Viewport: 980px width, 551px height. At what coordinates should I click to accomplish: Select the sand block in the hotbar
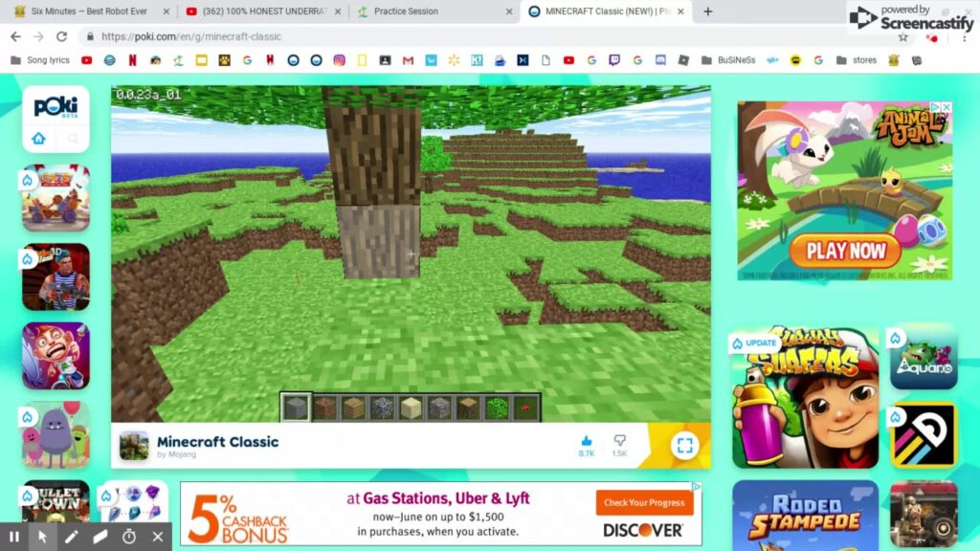click(411, 408)
